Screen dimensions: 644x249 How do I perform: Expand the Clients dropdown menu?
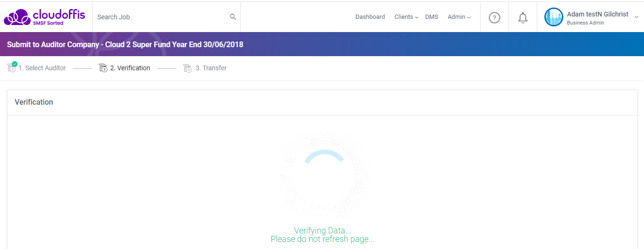[406, 17]
